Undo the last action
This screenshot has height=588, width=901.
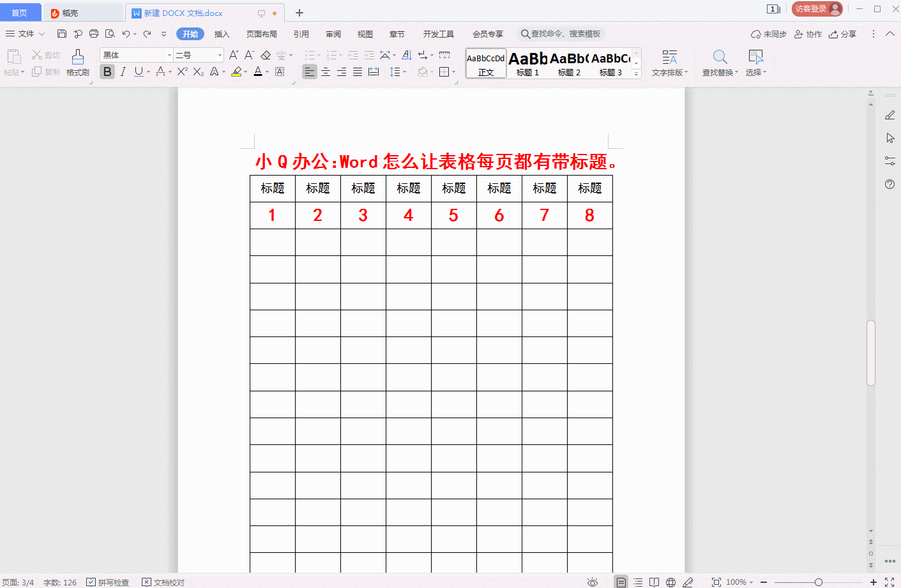click(126, 34)
